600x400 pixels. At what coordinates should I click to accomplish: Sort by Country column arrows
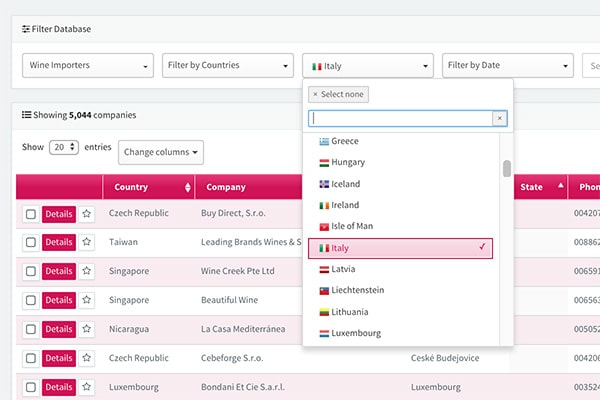coord(188,188)
